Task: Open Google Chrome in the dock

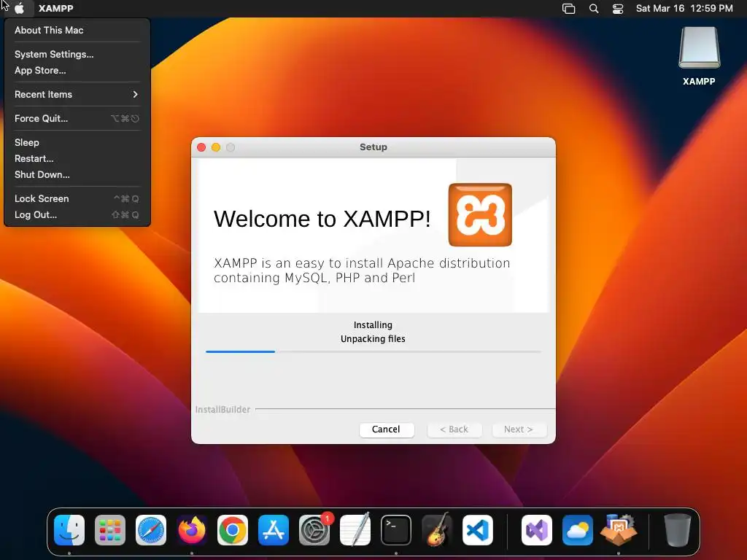Action: [233, 529]
